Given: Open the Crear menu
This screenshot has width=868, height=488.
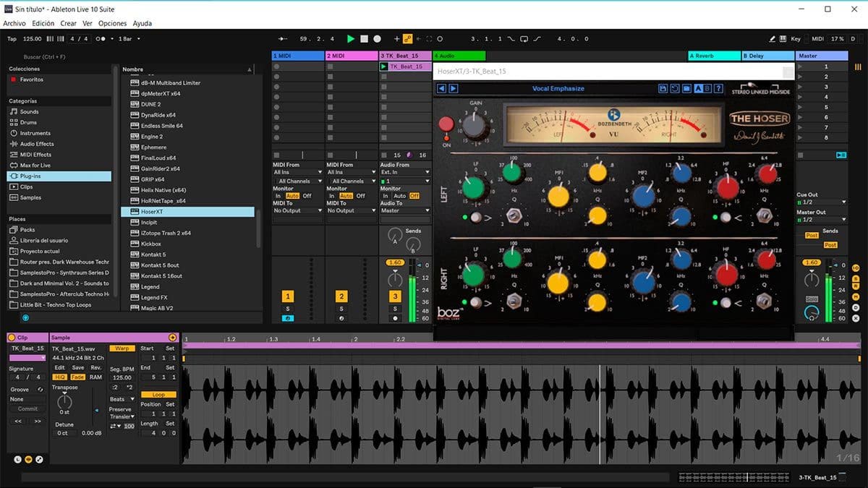Looking at the screenshot, I should point(69,24).
